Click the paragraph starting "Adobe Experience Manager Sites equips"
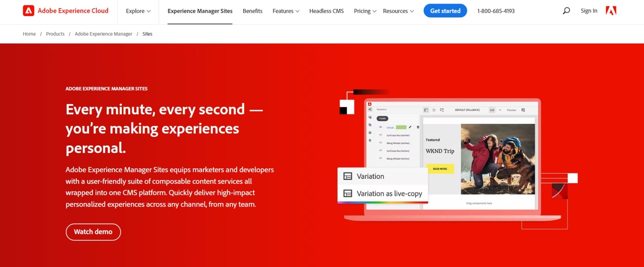This screenshot has width=644, height=267. pyautogui.click(x=170, y=187)
